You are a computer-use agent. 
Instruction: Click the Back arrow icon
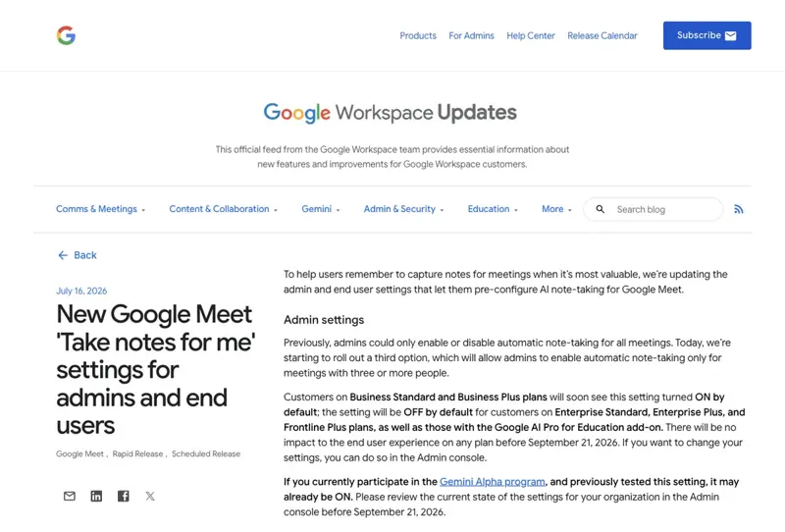click(63, 255)
